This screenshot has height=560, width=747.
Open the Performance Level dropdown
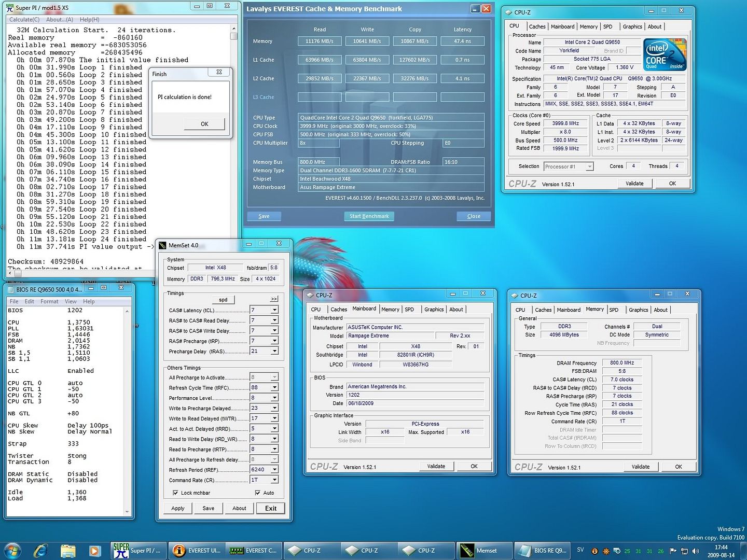point(274,398)
